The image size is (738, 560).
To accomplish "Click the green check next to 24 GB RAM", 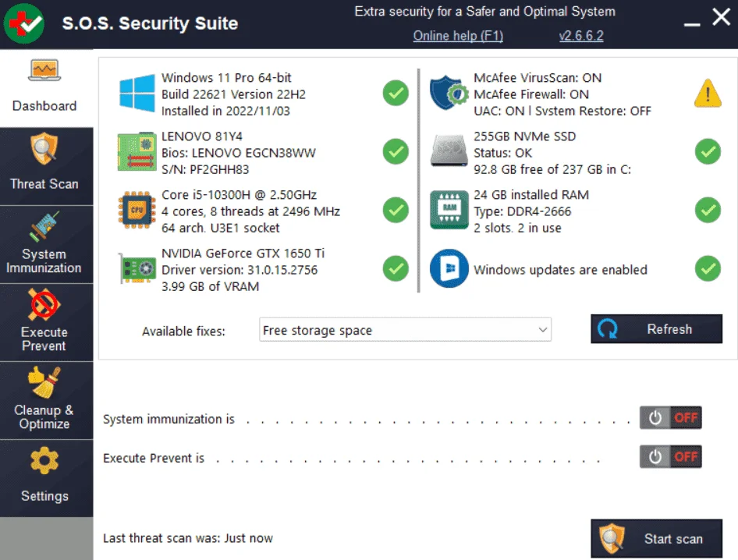I will point(708,210).
